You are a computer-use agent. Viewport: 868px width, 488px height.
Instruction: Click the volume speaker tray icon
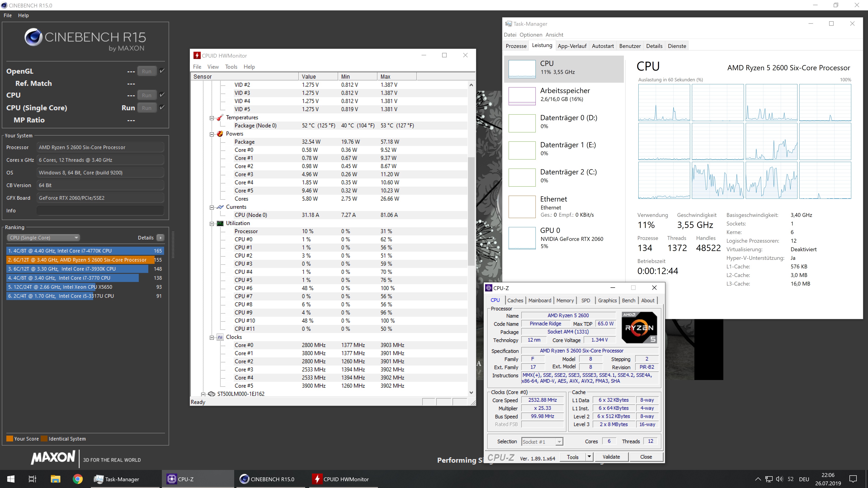779,479
